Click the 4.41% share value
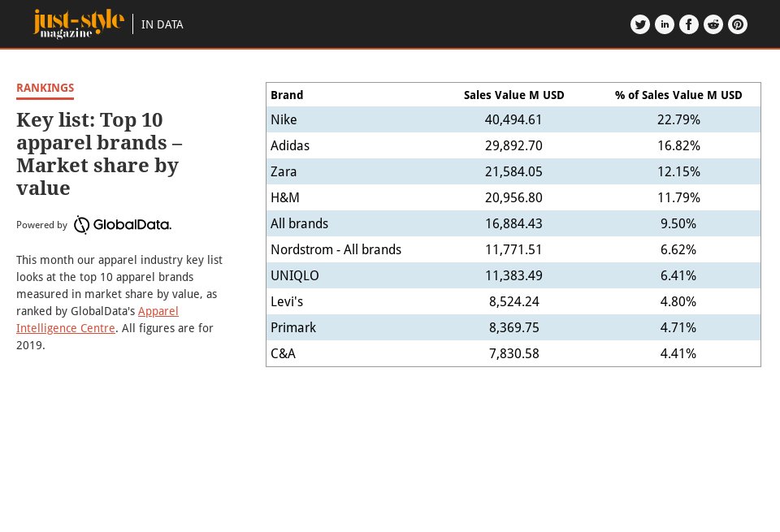The height and width of the screenshot is (532, 780). pos(678,353)
